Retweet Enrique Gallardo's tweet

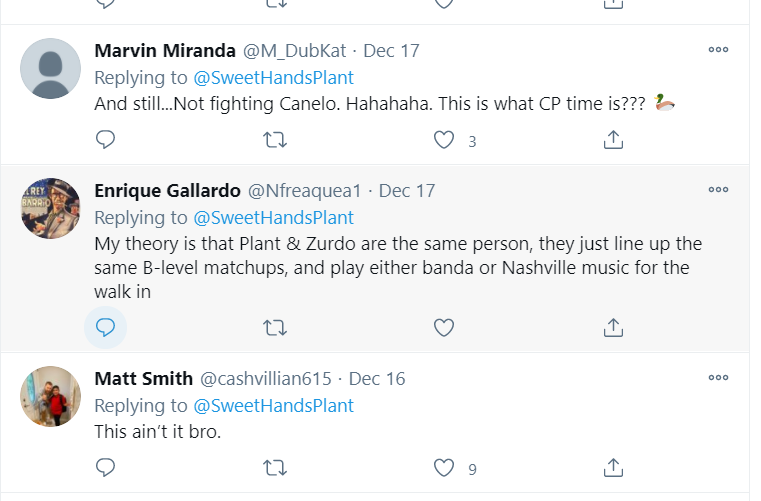tap(274, 327)
